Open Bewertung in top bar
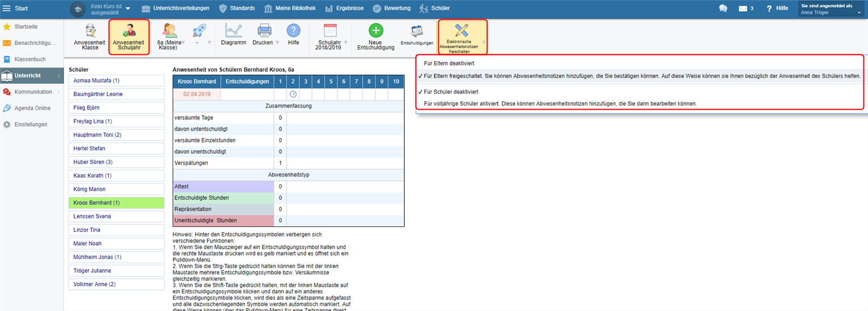This screenshot has width=868, height=311. pyautogui.click(x=392, y=8)
